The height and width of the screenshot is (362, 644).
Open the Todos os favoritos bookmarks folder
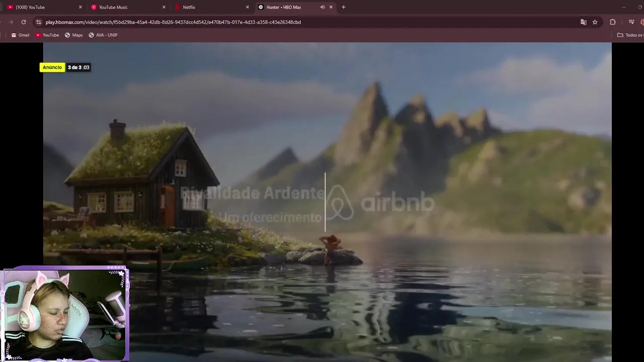[630, 35]
